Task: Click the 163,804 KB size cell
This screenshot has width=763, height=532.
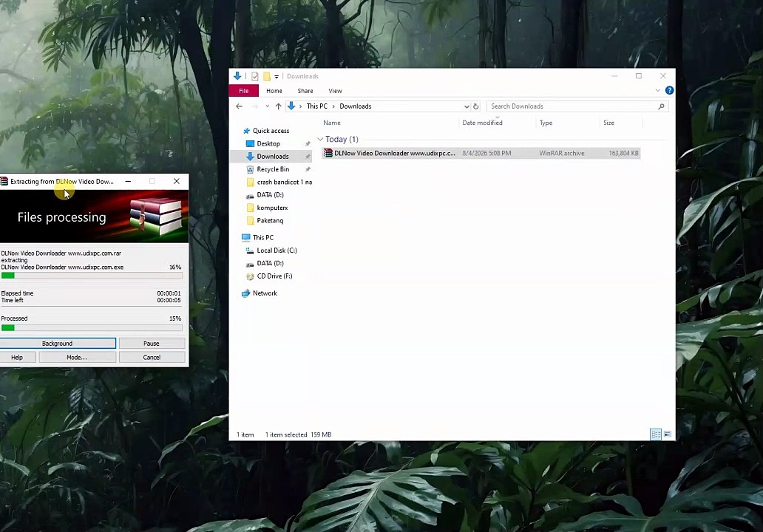Action: (x=623, y=153)
